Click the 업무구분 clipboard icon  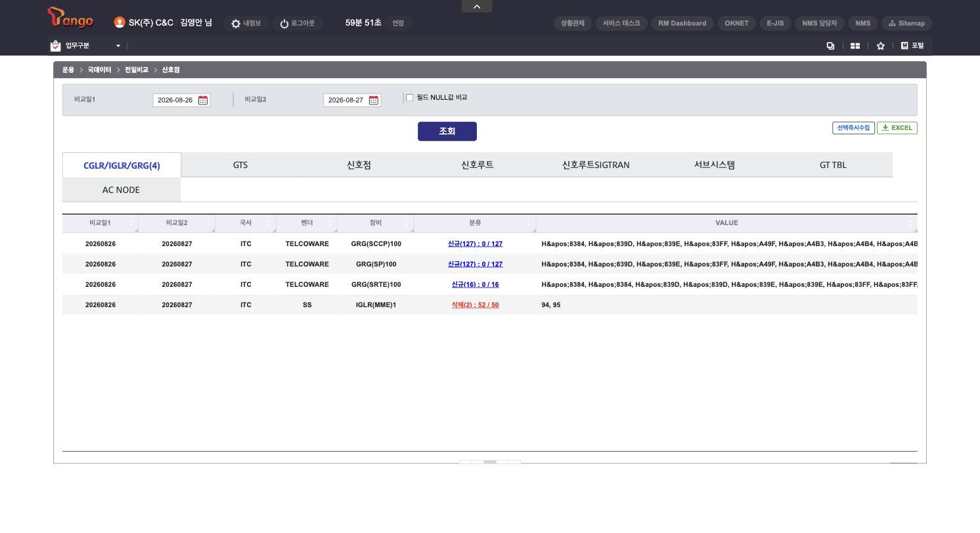point(55,46)
